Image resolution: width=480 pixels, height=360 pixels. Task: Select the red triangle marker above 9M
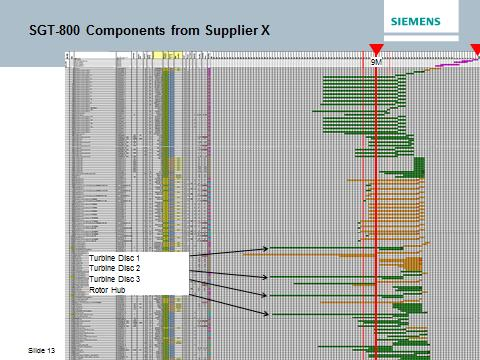click(376, 50)
